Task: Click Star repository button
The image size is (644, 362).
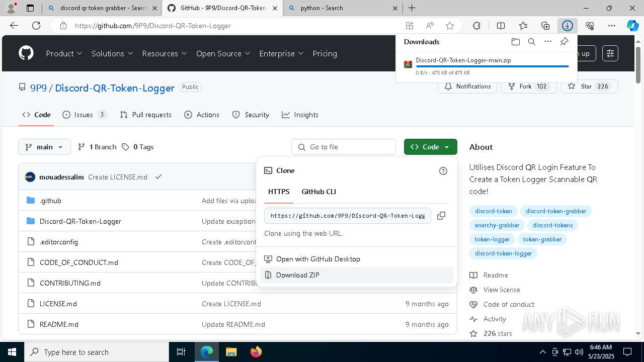Action: pos(590,86)
